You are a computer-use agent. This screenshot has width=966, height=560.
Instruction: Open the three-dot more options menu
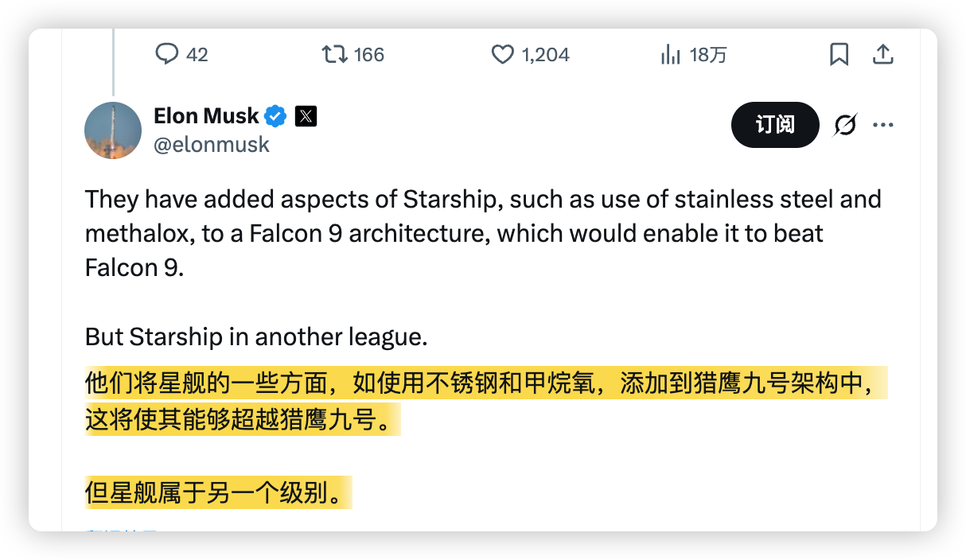click(883, 125)
